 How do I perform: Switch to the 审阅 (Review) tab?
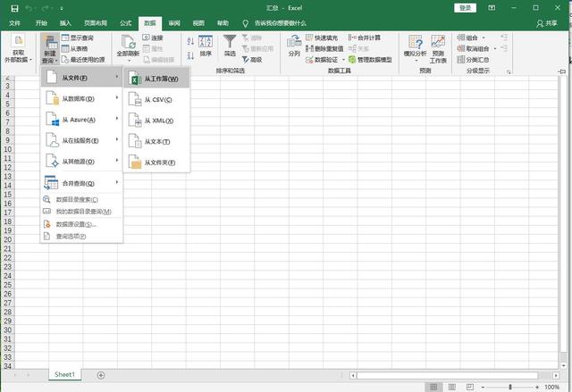click(x=174, y=23)
